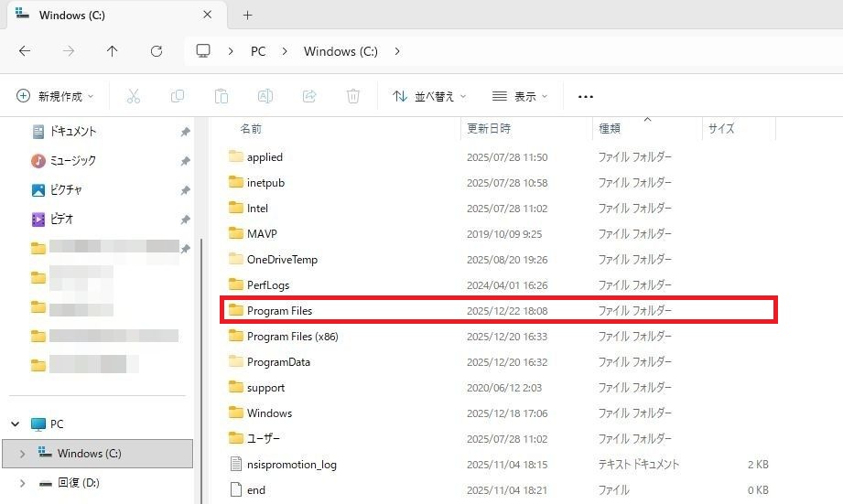The width and height of the screenshot is (843, 504).
Task: Open the 新規作成 dropdown
Action: 56,96
